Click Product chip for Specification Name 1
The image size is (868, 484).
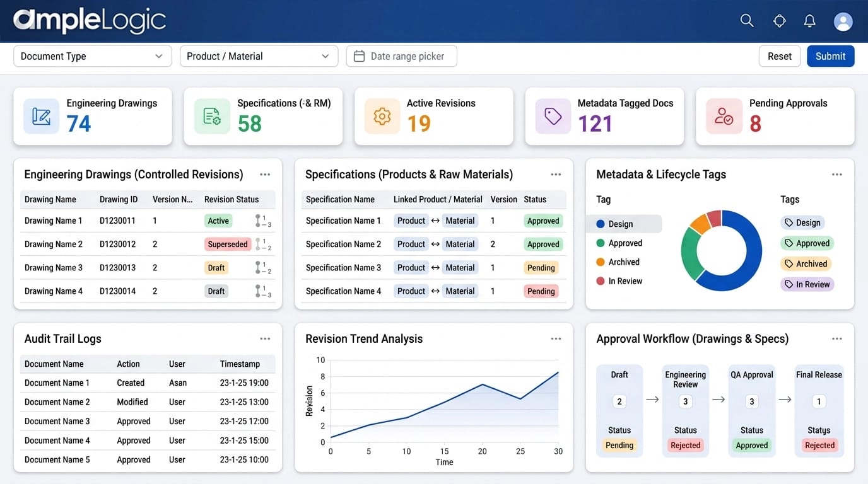click(411, 221)
